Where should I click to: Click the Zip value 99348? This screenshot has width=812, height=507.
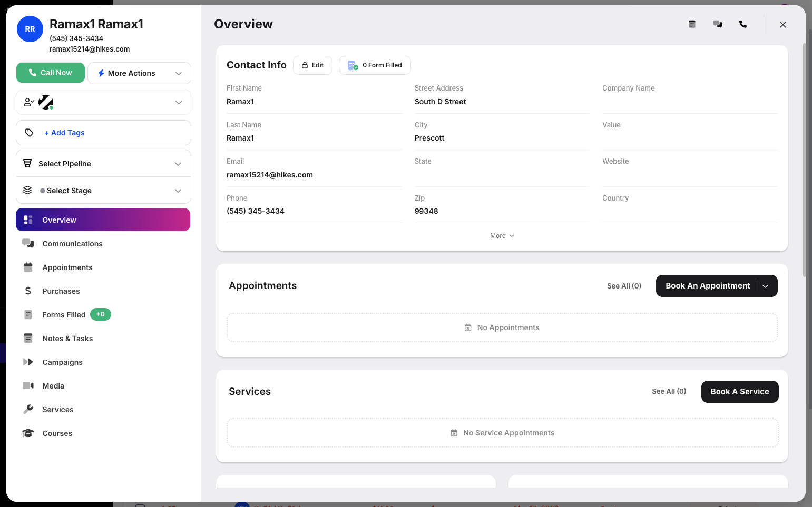(426, 211)
